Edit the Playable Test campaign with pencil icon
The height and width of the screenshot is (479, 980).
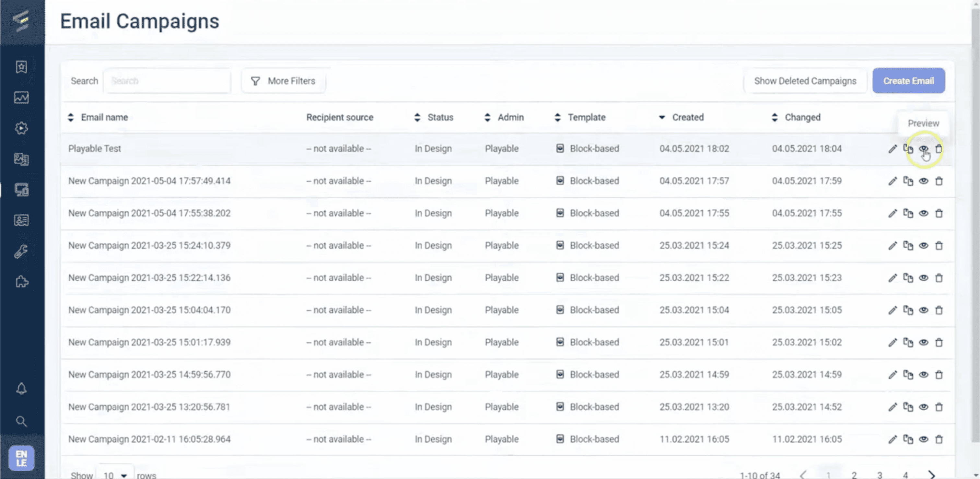click(892, 149)
